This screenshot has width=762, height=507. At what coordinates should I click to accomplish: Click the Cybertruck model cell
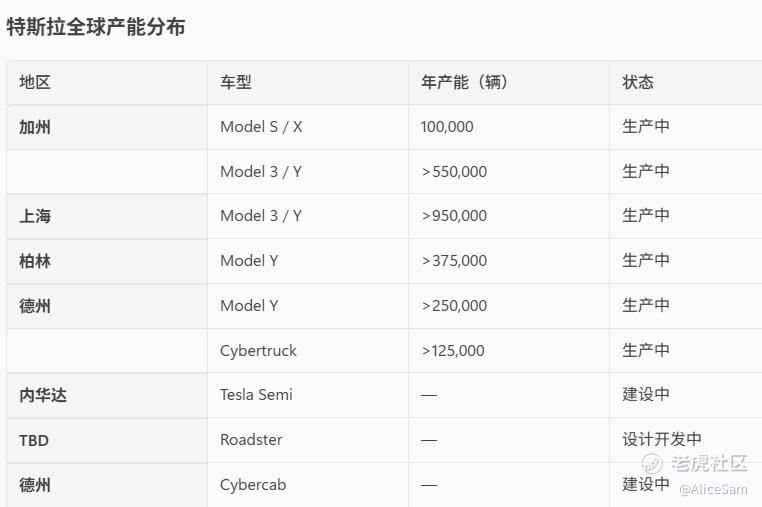[x=258, y=351]
